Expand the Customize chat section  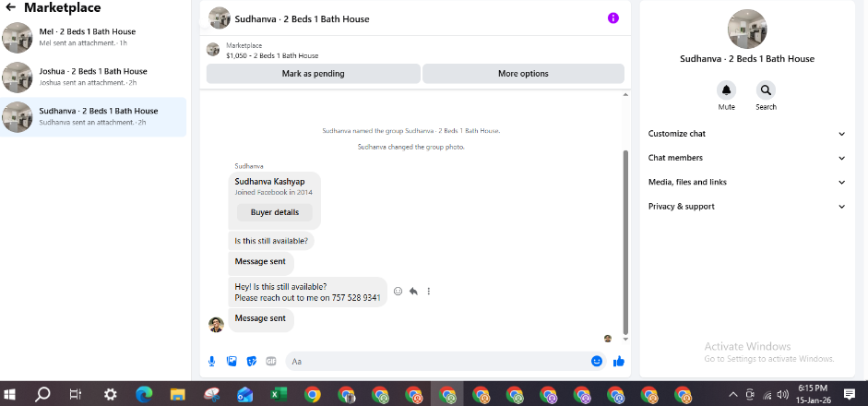point(747,134)
